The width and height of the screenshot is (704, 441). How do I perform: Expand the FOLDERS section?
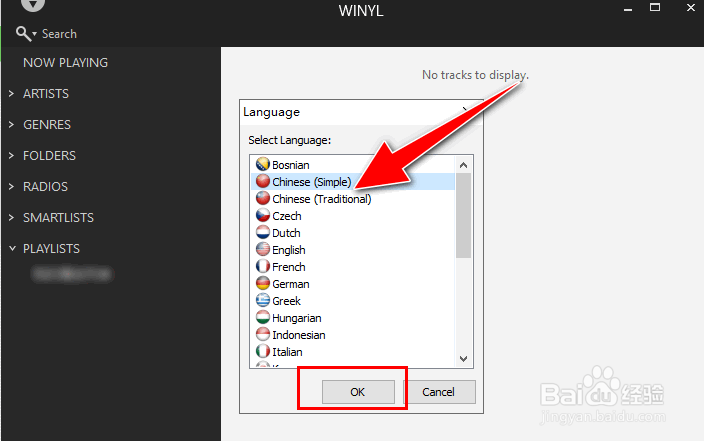[x=12, y=155]
